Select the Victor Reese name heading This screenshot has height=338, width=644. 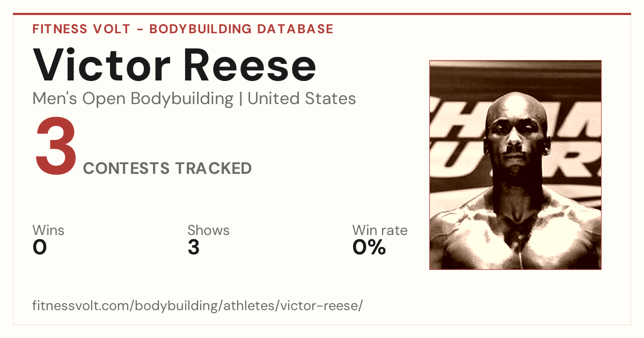pos(174,64)
